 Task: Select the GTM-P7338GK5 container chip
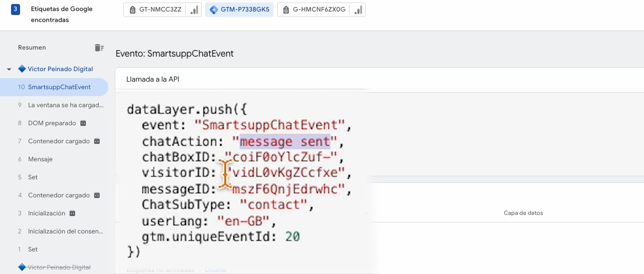(x=239, y=10)
